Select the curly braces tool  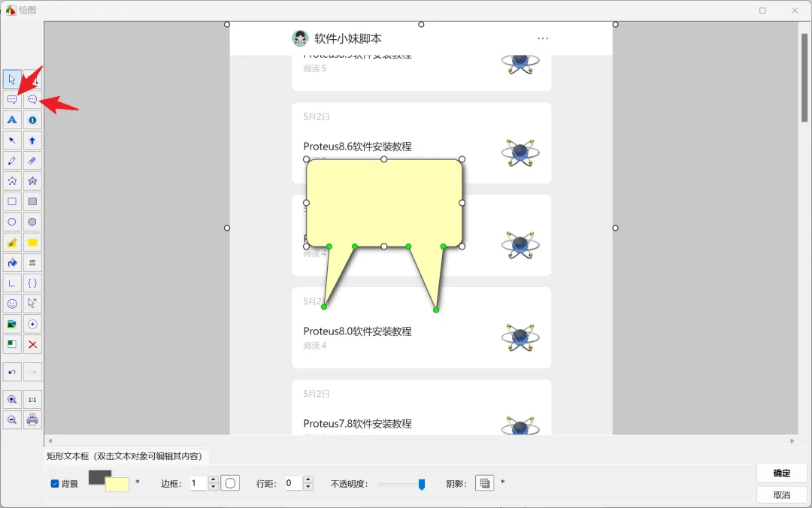click(x=32, y=283)
